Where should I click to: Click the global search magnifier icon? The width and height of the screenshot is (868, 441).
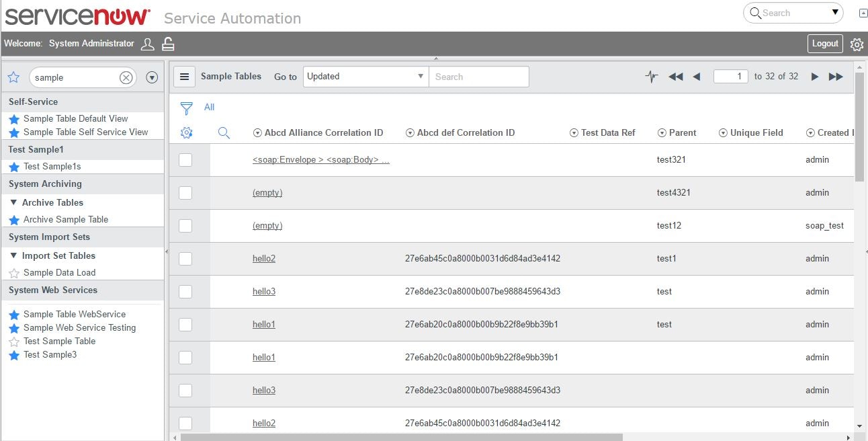point(755,13)
